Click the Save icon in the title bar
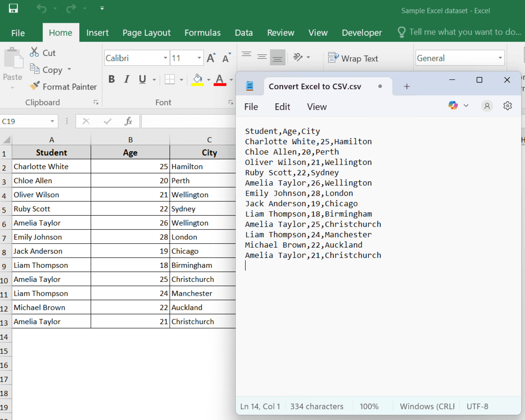Image resolution: width=525 pixels, height=420 pixels. [x=13, y=8]
